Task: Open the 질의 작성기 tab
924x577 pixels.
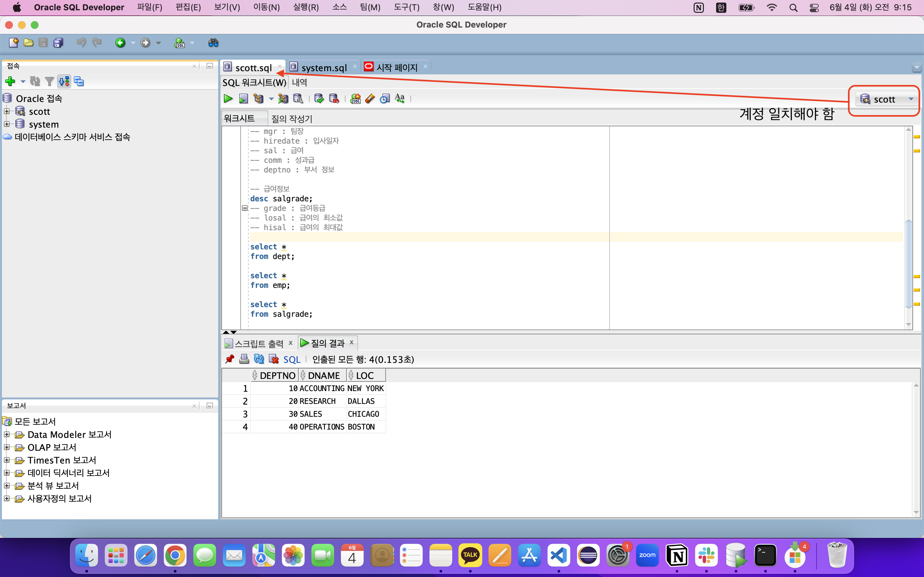Action: [x=292, y=119]
